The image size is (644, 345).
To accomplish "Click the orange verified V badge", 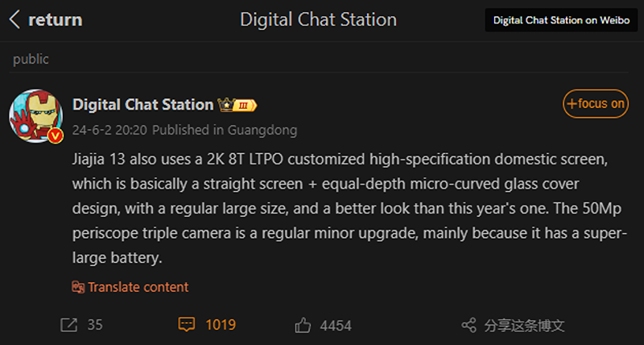I will click(56, 135).
